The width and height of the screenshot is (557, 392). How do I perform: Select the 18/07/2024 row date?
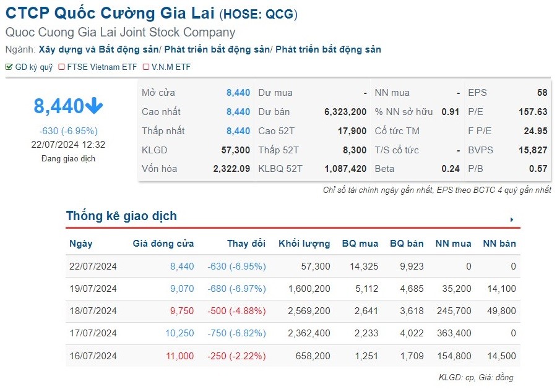(x=93, y=311)
